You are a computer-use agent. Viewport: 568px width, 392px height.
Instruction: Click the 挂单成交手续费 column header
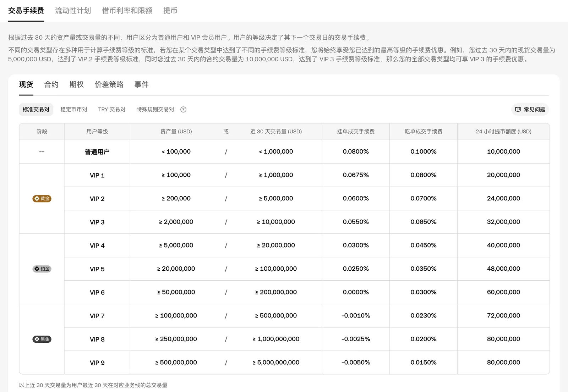[x=356, y=132]
